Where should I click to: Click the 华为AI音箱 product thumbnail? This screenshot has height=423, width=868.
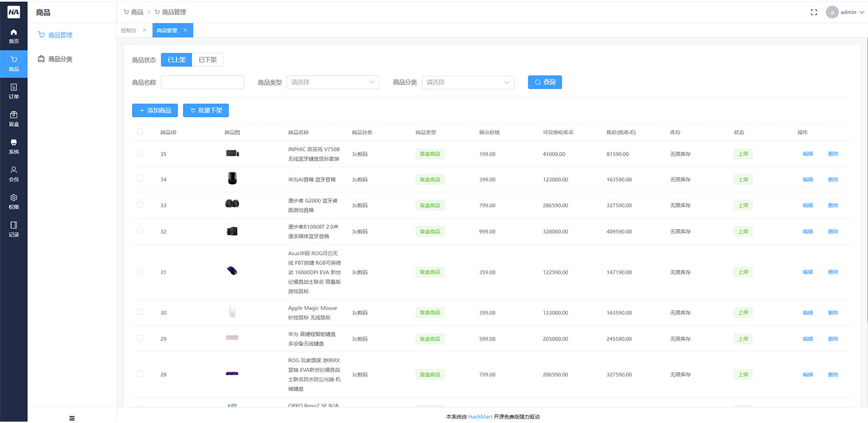pos(232,178)
